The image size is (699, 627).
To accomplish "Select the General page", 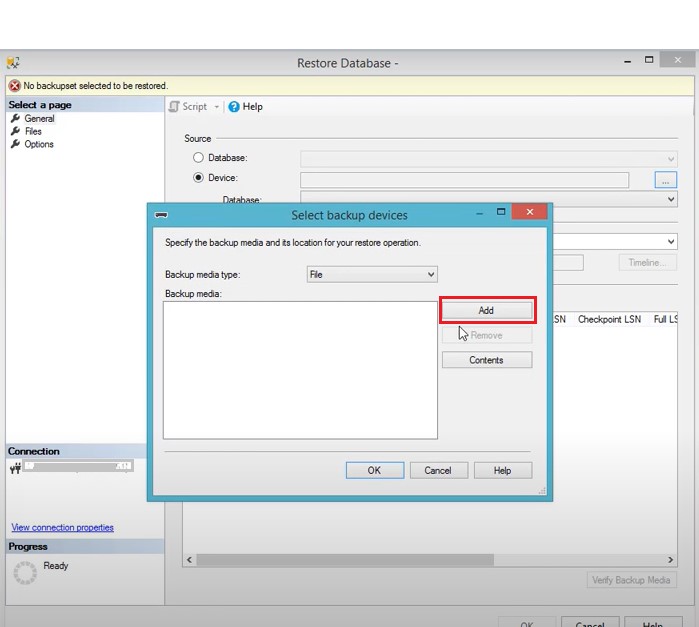I will tap(39, 119).
